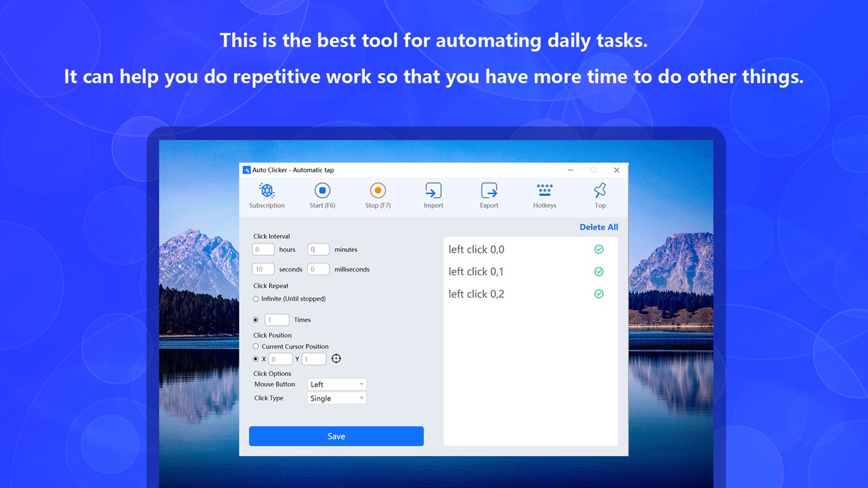868x488 pixels.
Task: Focus the milliseconds input field
Action: [x=318, y=269]
